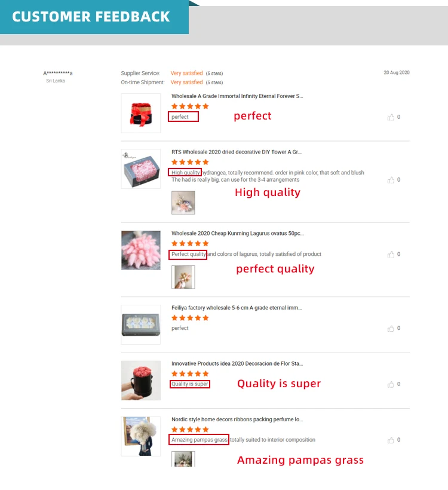
Task: Open 'Wholesale 2020 Cheap Kunming Lagurus' link
Action: 237,234
